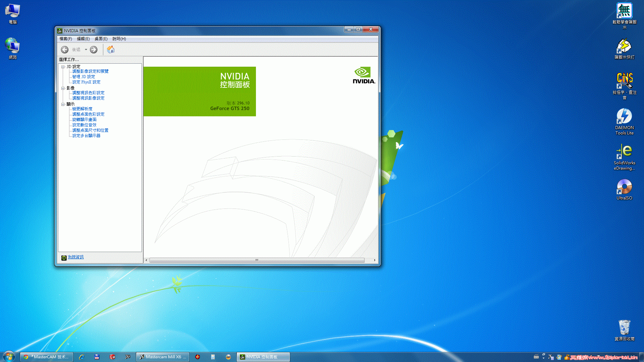The image size is (644, 362).
Task: Open SolidWorks eDrawings desktop icon
Action: (624, 157)
